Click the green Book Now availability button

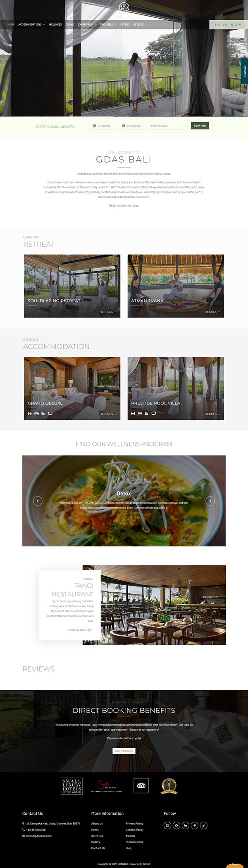[200, 125]
